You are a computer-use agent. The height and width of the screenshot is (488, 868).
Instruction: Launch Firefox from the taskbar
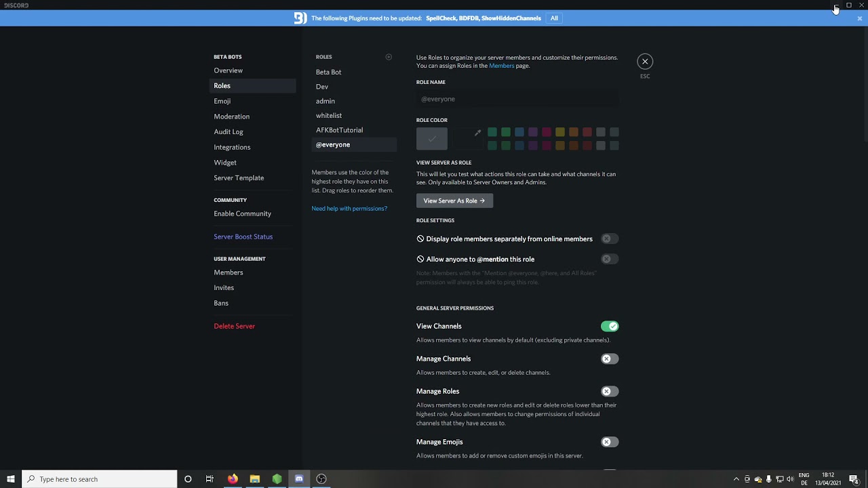233,479
